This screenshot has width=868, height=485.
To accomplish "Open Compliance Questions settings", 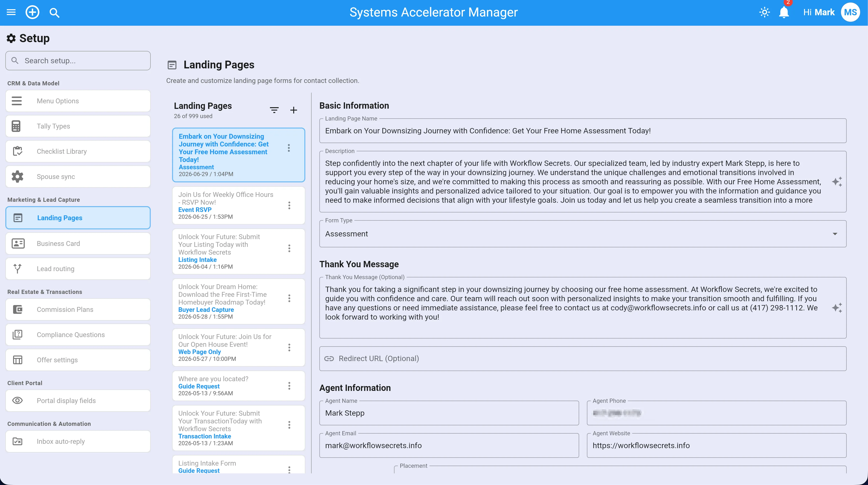I will [x=78, y=335].
